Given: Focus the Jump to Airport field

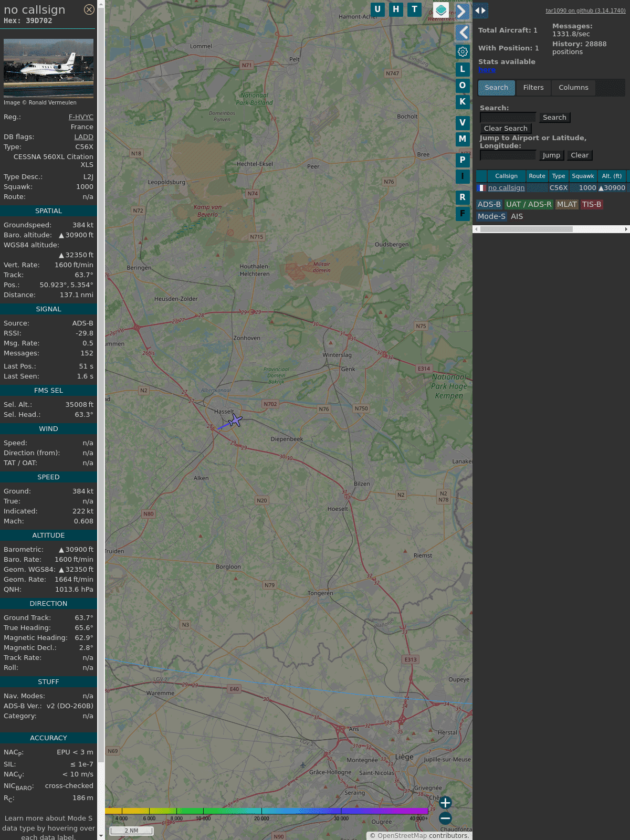Looking at the screenshot, I should coord(508,155).
